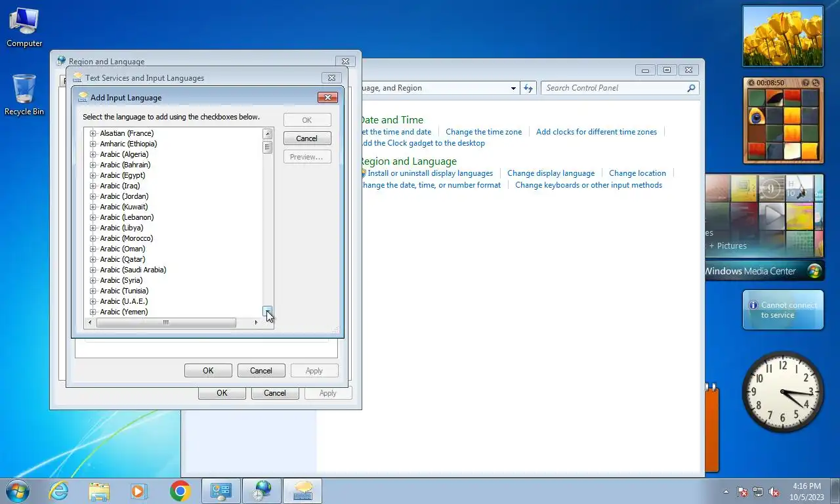This screenshot has width=840, height=504.
Task: Open the Windows Media Center gadget
Action: [764, 227]
